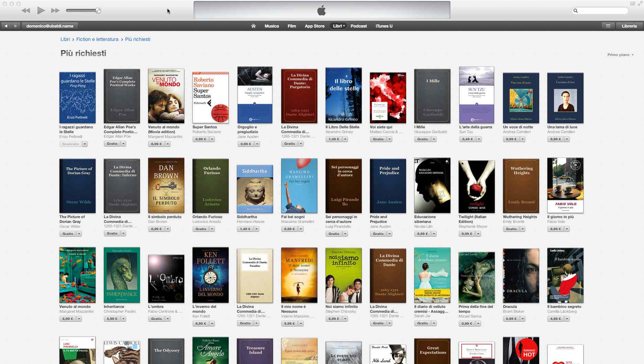Buy Il mio nome è Nessuno 9,99 €
The image size is (644, 364).
pos(290,324)
